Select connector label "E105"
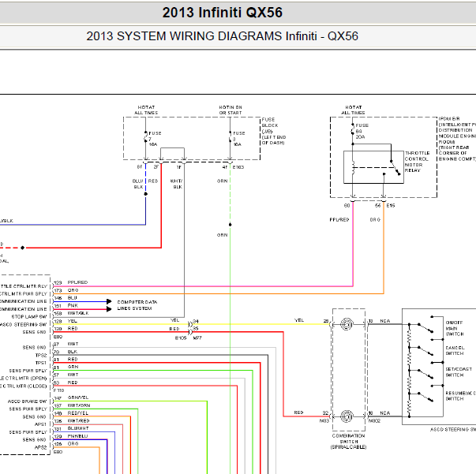 (181, 338)
